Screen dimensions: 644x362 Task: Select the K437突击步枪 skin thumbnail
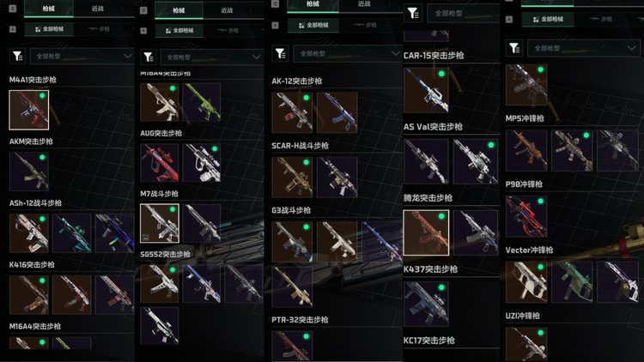[426, 304]
